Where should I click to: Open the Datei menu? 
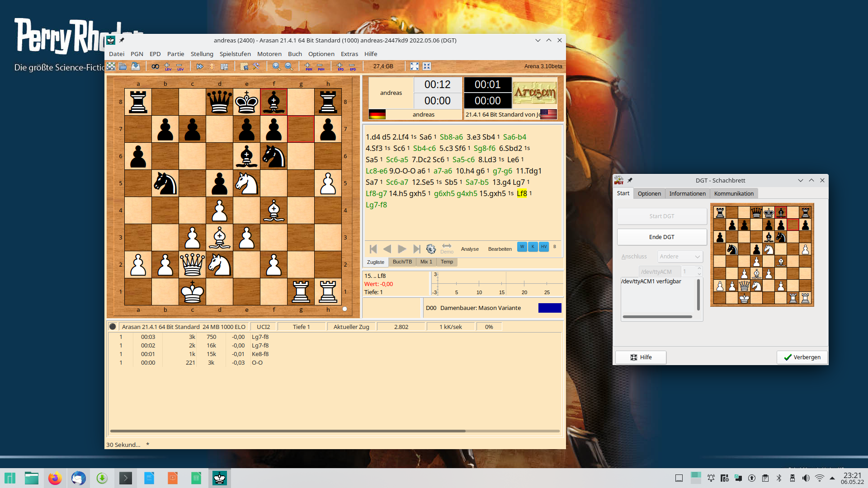(116, 54)
